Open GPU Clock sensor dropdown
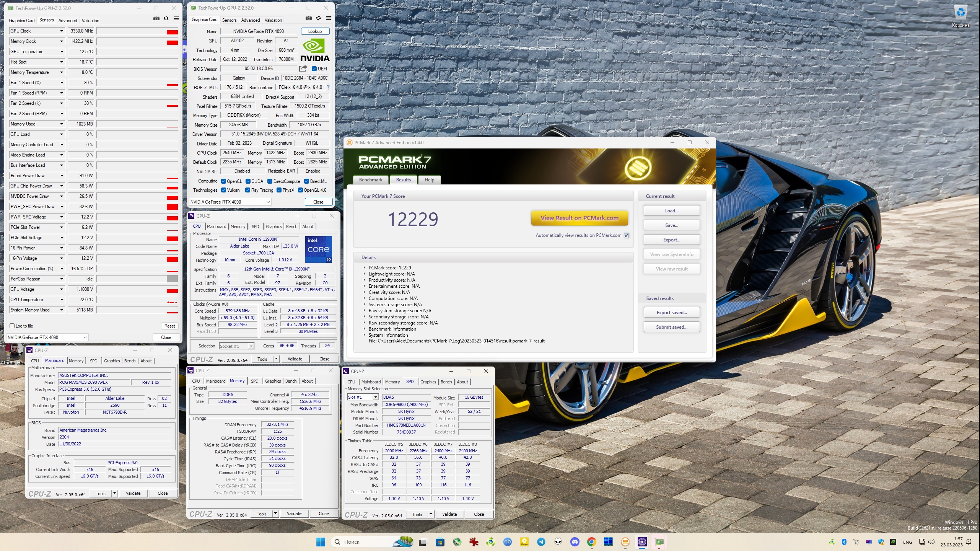 pyautogui.click(x=62, y=31)
